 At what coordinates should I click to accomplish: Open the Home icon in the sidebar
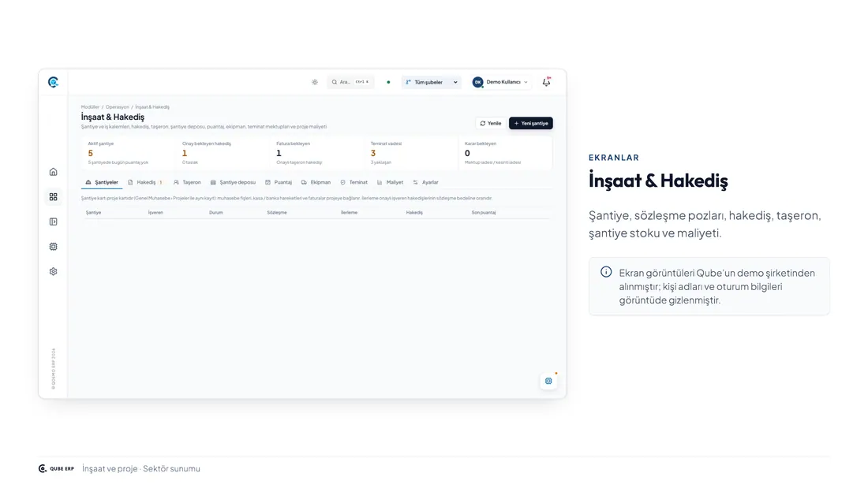[53, 172]
